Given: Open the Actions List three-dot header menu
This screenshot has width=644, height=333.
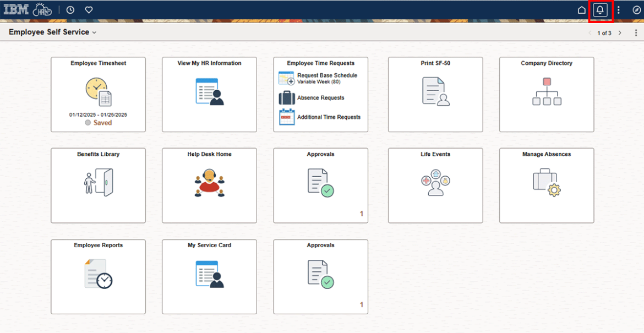Looking at the screenshot, I should 618,9.
